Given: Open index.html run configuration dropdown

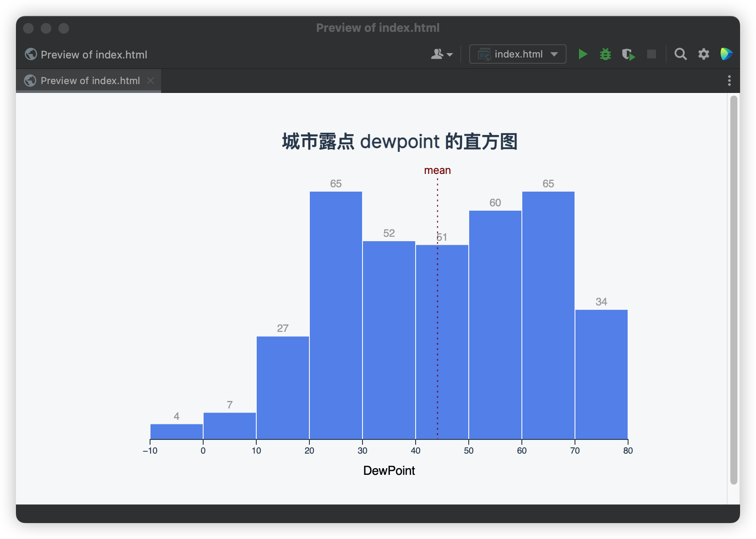Looking at the screenshot, I should [517, 54].
